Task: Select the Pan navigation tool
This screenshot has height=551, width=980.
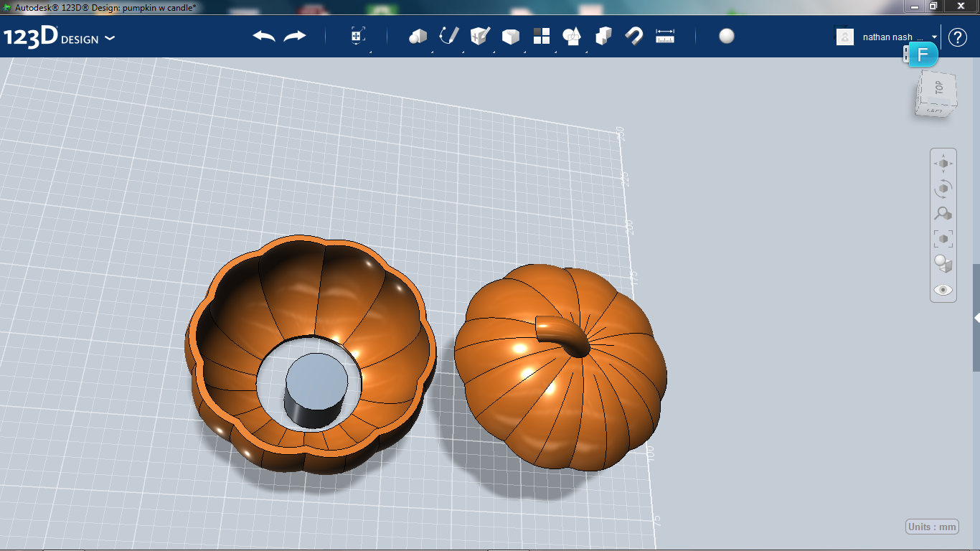Action: pos(943,164)
